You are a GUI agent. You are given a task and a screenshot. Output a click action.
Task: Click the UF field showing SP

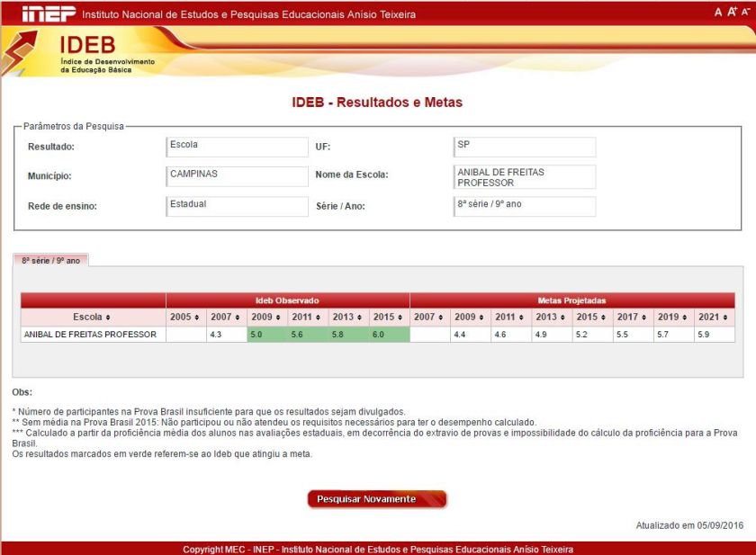click(x=524, y=147)
